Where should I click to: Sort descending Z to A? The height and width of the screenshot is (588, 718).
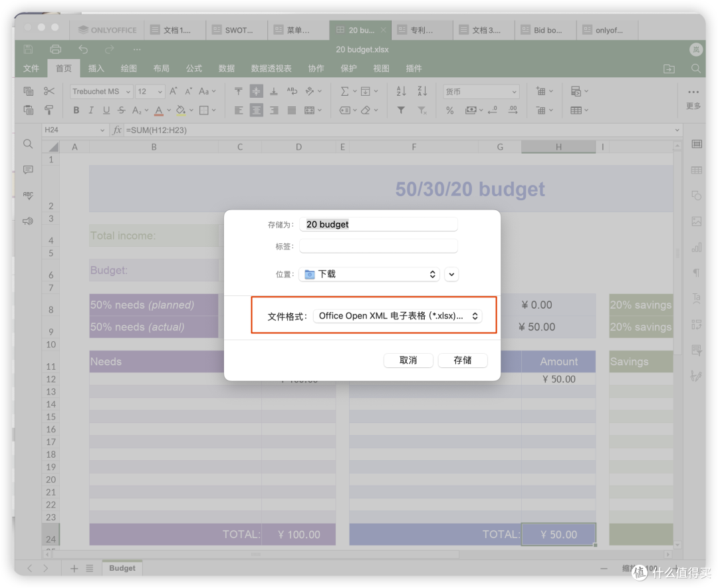tap(422, 91)
